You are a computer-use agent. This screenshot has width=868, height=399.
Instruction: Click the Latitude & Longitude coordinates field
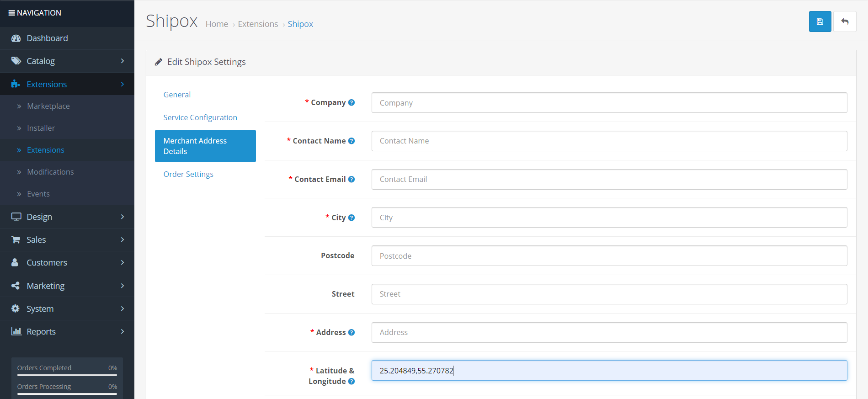(x=609, y=371)
